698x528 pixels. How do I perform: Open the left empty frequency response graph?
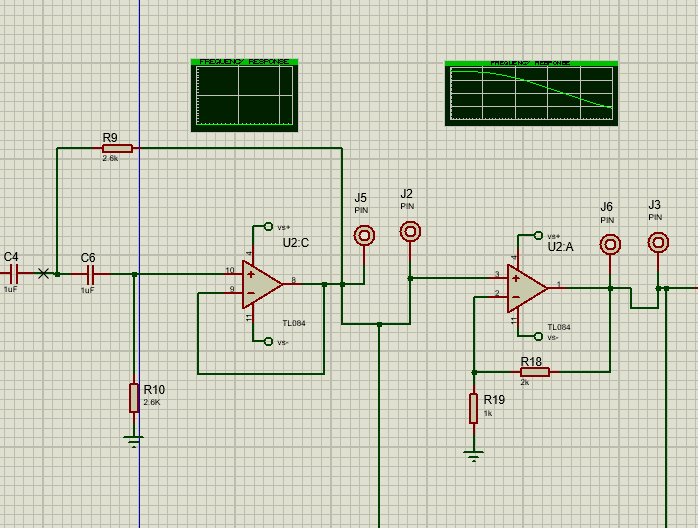[x=244, y=95]
